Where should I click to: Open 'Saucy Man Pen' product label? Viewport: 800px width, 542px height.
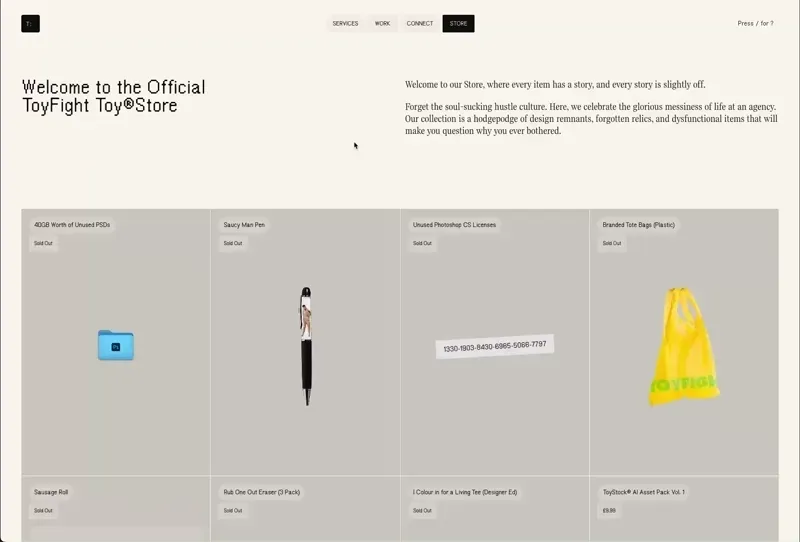(244, 225)
